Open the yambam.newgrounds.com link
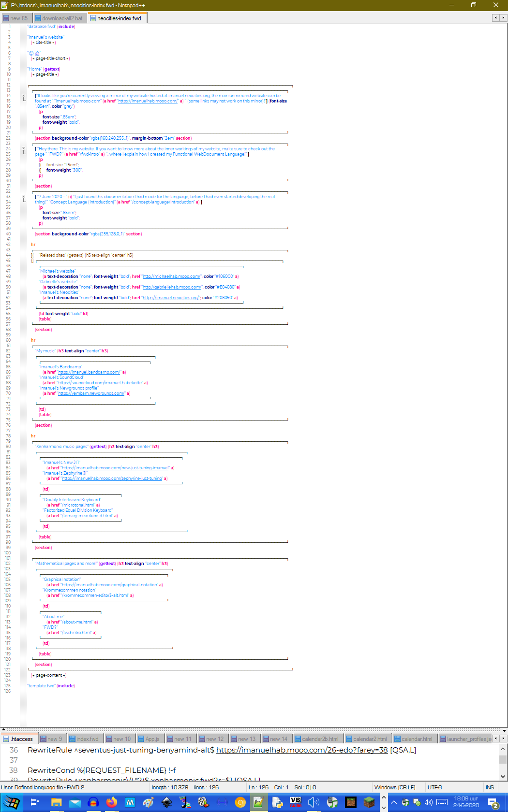This screenshot has height=812, width=508. (91, 393)
